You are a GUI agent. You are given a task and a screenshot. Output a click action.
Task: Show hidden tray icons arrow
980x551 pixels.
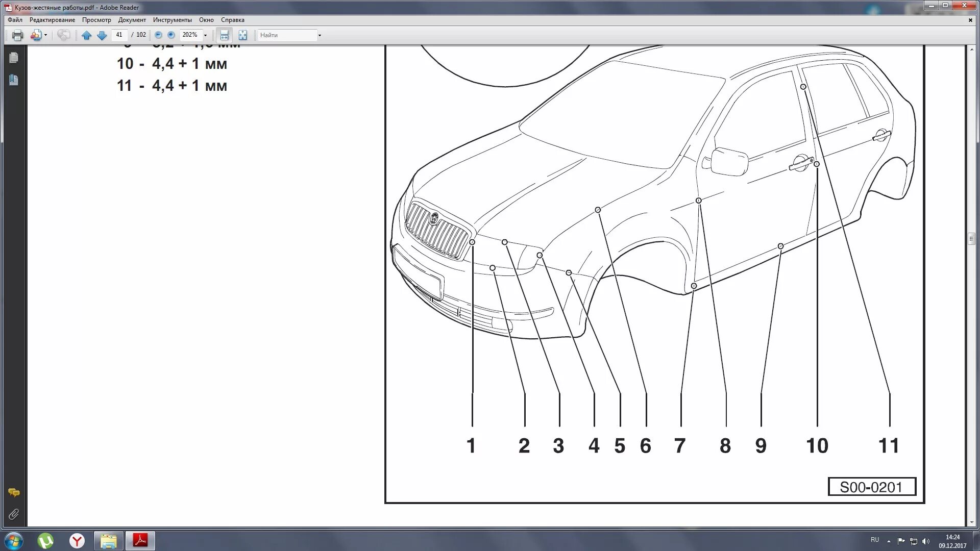tap(889, 541)
